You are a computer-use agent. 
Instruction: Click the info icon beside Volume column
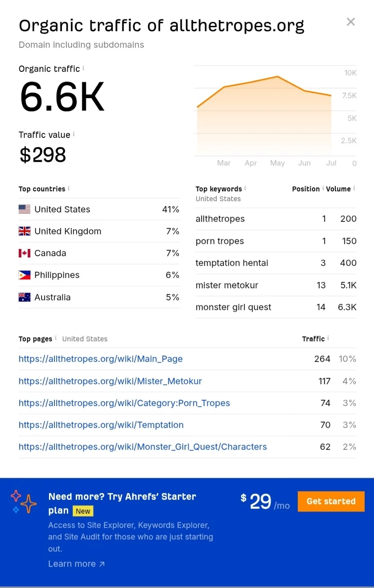coord(354,188)
